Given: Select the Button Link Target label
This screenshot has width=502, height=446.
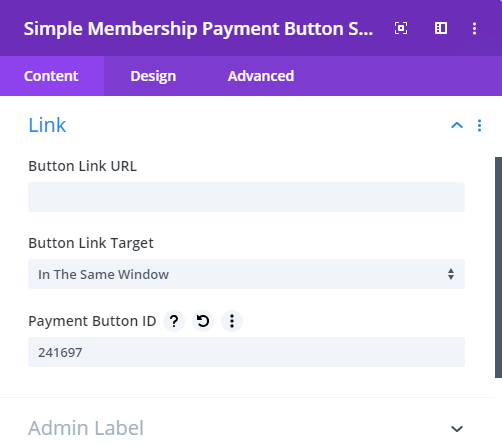Looking at the screenshot, I should (x=91, y=243).
